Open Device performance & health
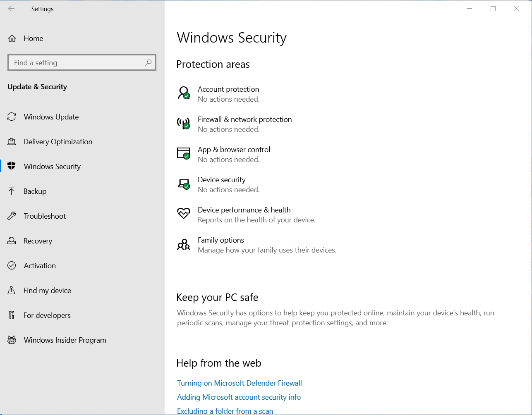The height and width of the screenshot is (415, 532). [x=246, y=215]
